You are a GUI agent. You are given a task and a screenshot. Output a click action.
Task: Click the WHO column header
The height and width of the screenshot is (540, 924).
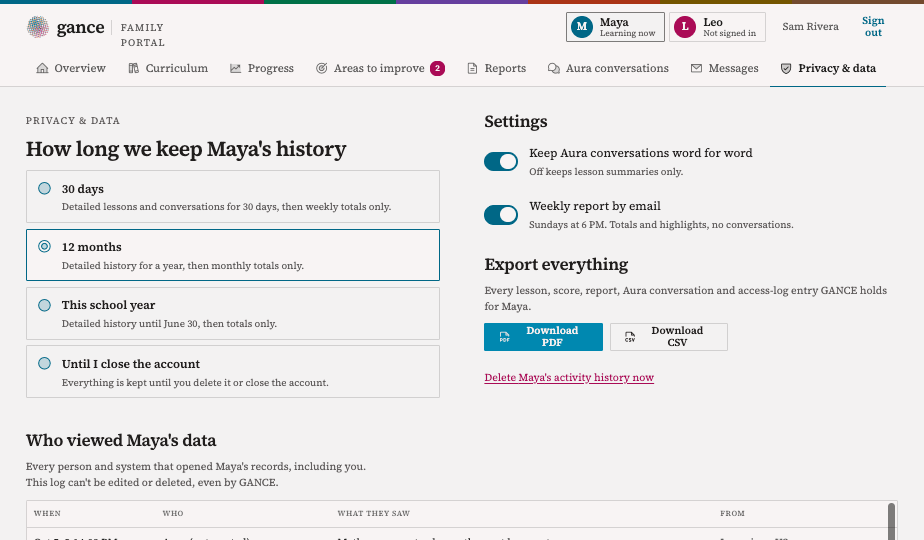pyautogui.click(x=173, y=513)
